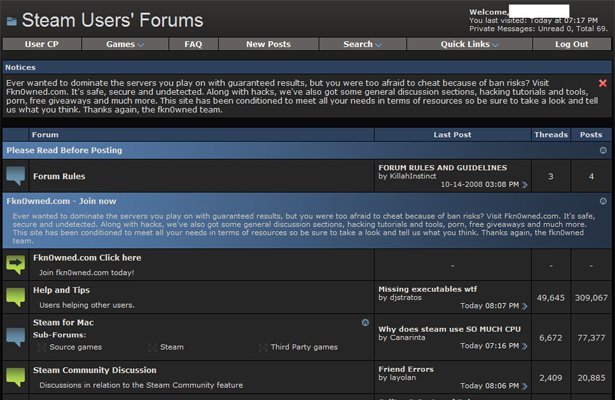
Task: Click the green arrow icon for Fkn0wned.com
Action: click(15, 264)
